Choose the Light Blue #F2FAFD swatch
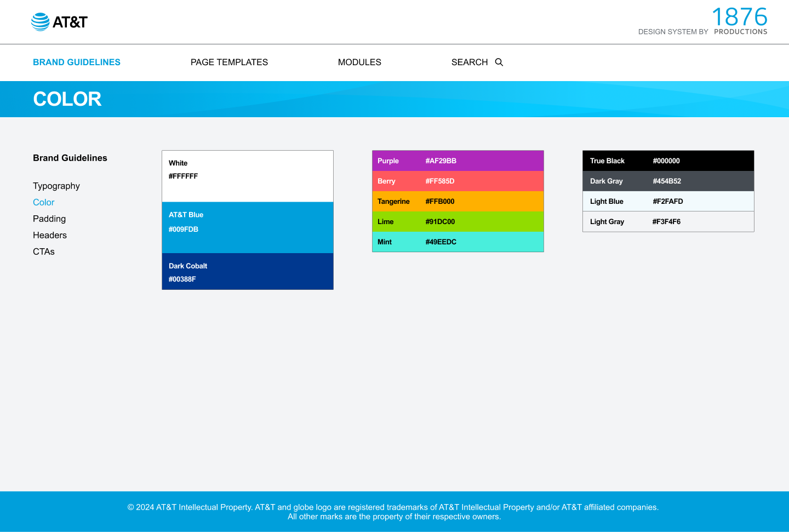789x532 pixels. coord(668,202)
